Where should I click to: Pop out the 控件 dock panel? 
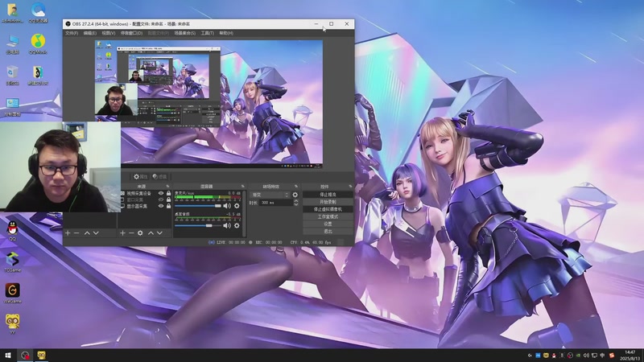coord(350,187)
